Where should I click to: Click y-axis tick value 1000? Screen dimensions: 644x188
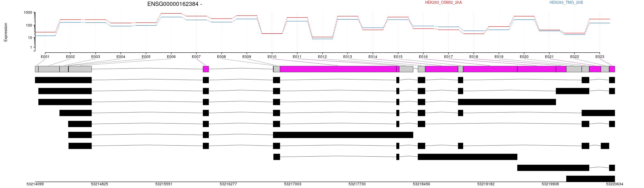(x=28, y=13)
